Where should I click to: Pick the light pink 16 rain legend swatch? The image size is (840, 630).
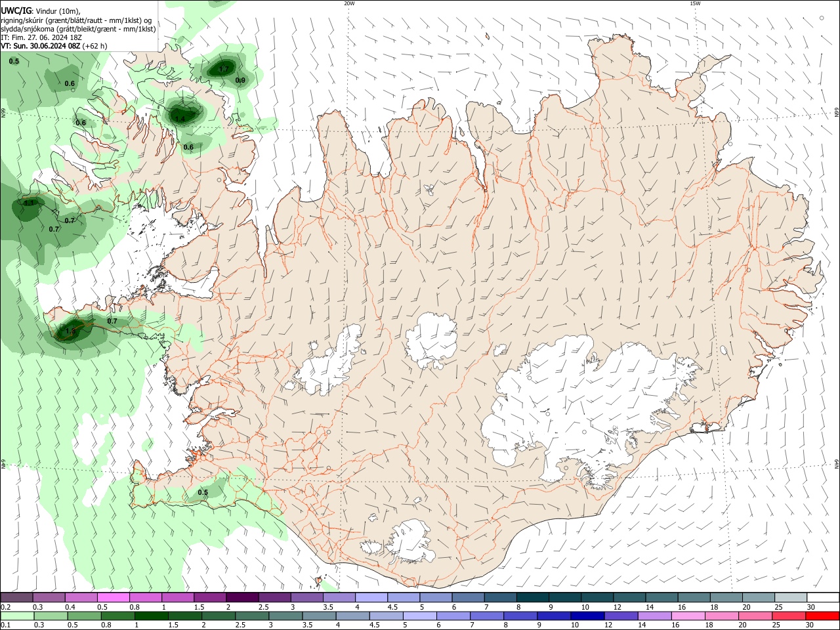point(689,616)
